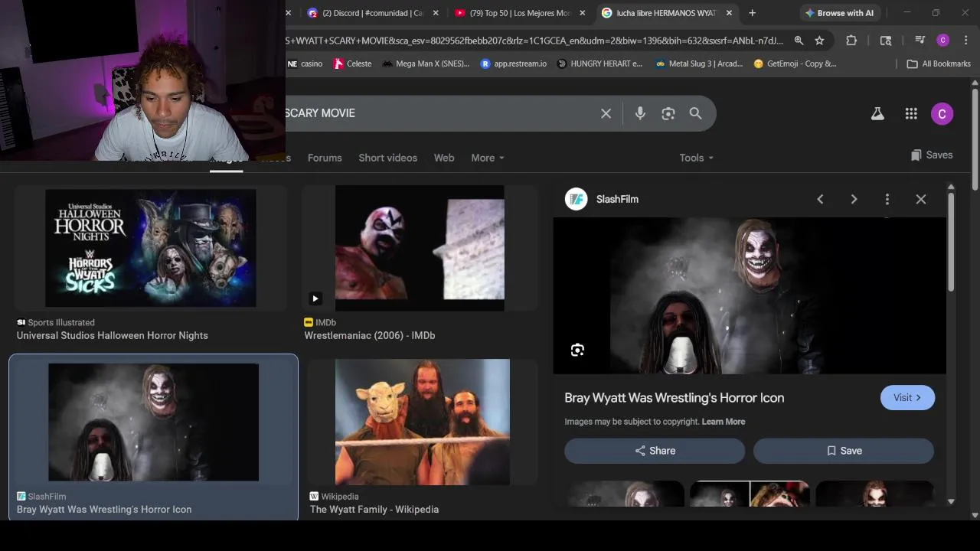Open the media controls icon in toolbar

[x=920, y=41]
